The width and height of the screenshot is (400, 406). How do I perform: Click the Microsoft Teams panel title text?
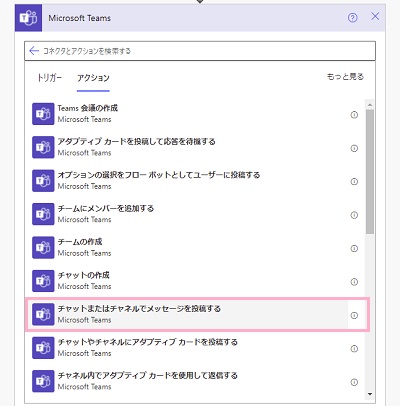point(79,18)
